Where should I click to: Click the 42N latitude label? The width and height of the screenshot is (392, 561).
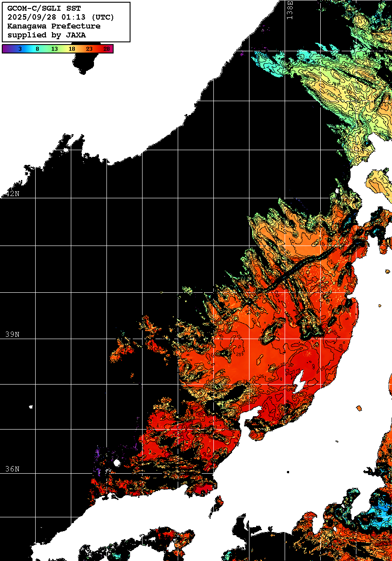coord(12,194)
